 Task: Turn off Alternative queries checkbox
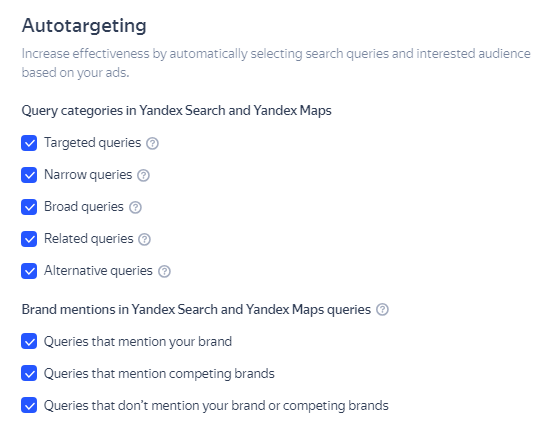click(x=29, y=271)
